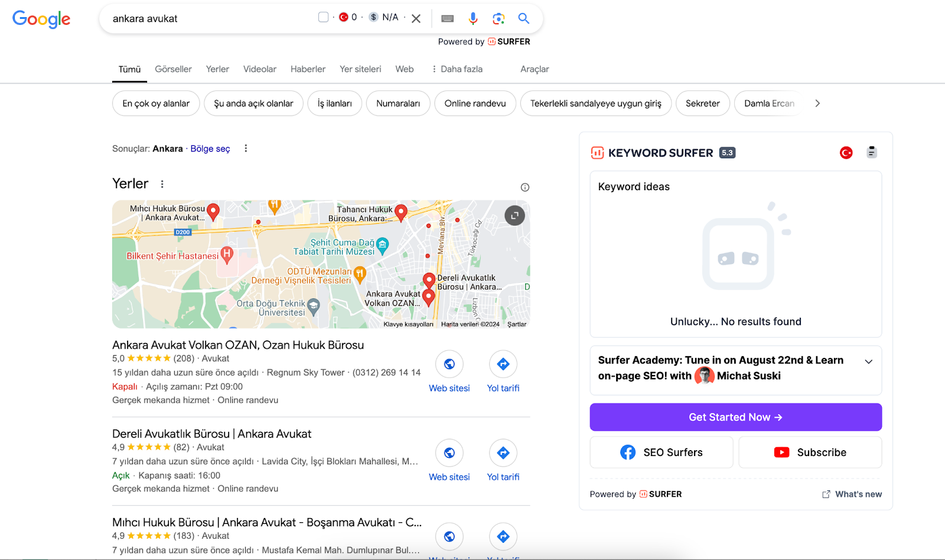Open the What's new link
The height and width of the screenshot is (560, 945).
pyautogui.click(x=852, y=494)
